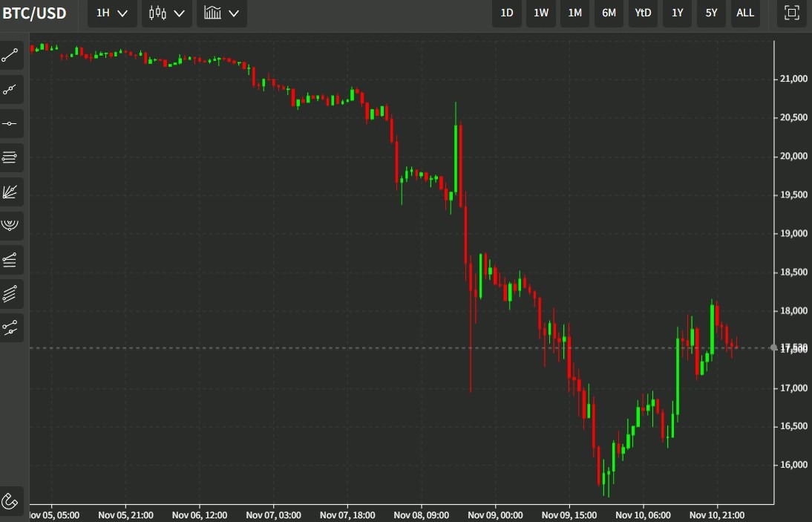812x522 pixels.
Task: Click the 20,000 price axis label
Action: pyautogui.click(x=793, y=156)
